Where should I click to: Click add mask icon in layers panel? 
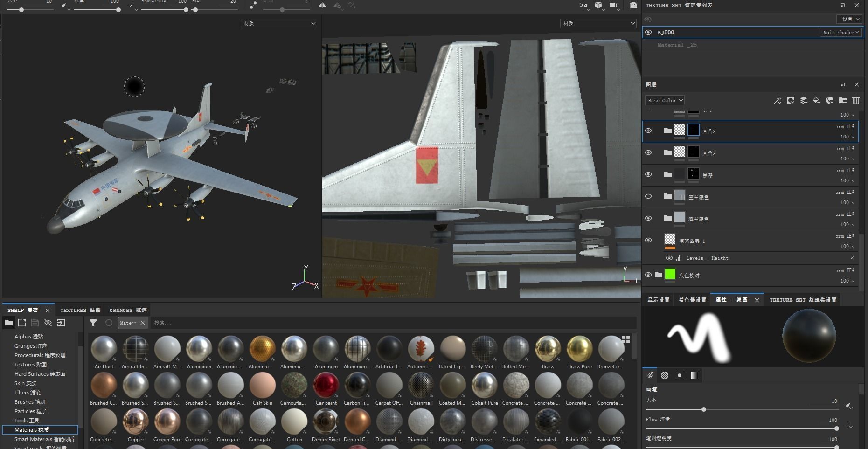pos(790,100)
